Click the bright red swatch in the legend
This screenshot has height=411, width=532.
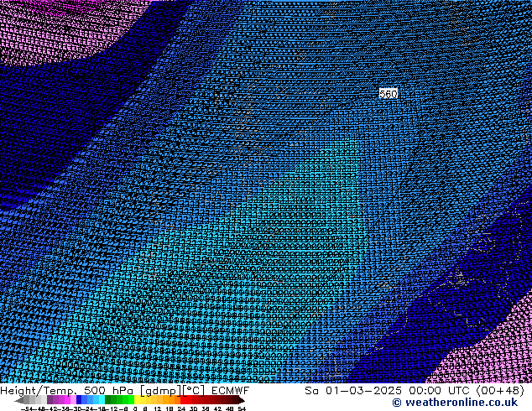183,399
